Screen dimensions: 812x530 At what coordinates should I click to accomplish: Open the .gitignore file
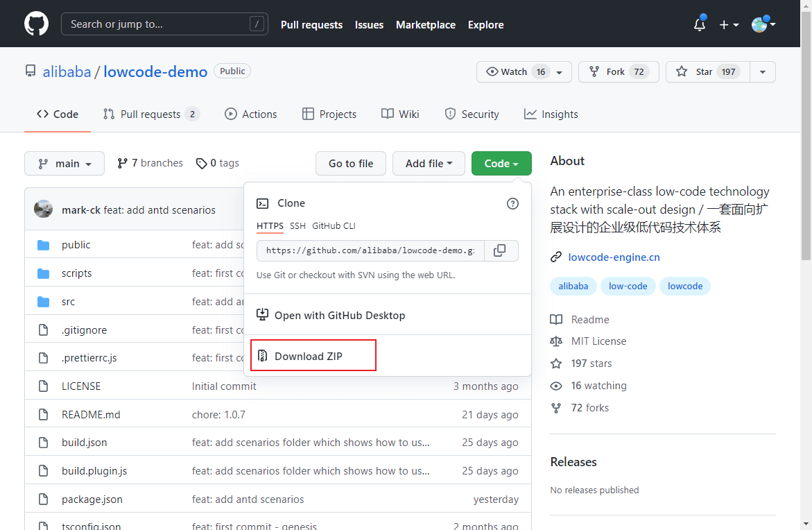84,330
